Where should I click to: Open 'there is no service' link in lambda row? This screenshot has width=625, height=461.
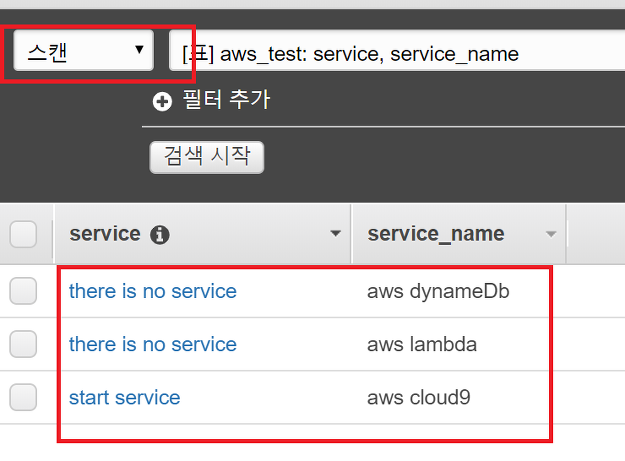[x=153, y=344]
